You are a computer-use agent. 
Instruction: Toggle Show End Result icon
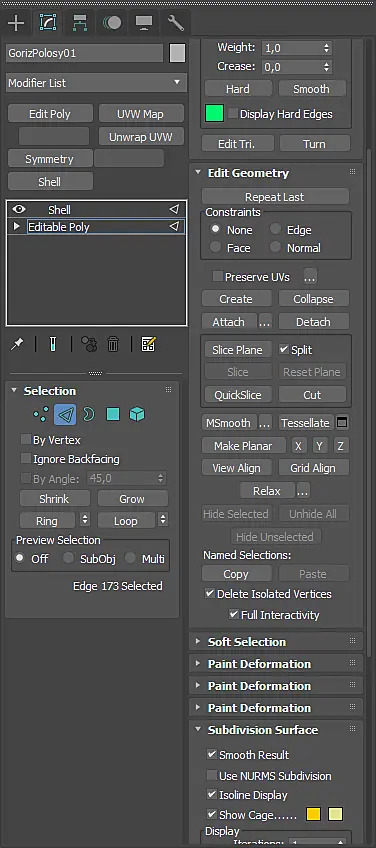52,344
